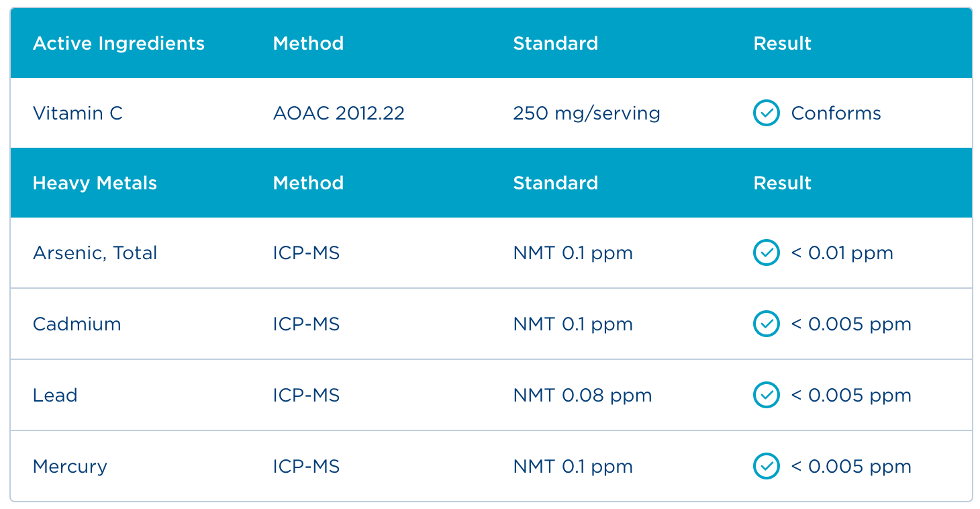Select the Vitamin C row label
The image size is (980, 509).
(78, 113)
